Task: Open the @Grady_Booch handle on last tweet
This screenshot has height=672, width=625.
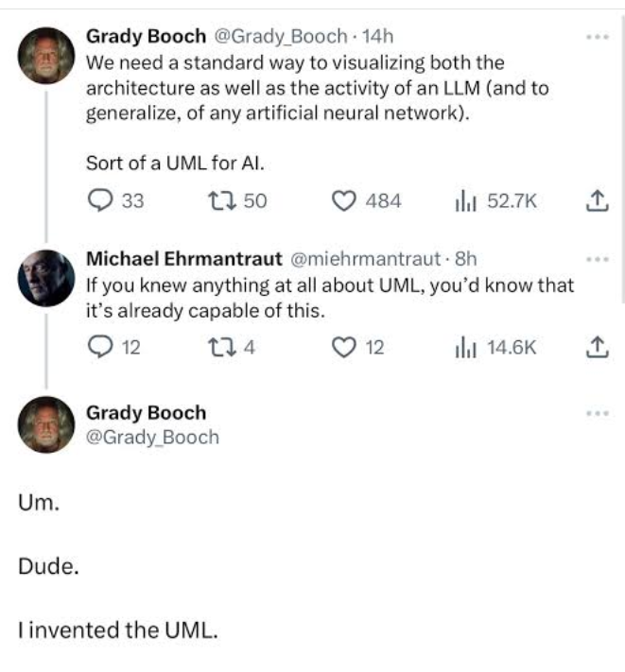Action: [x=152, y=437]
